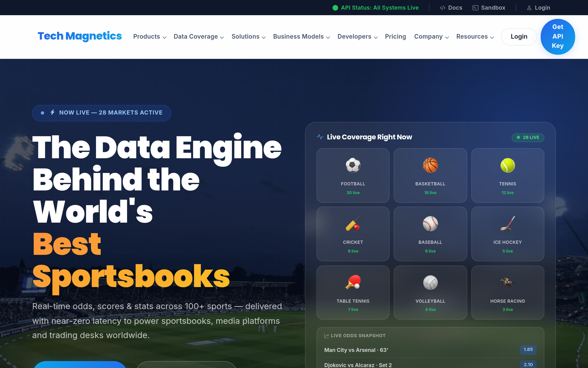
Task: Click the outlined Login button in navbar
Action: (x=519, y=37)
